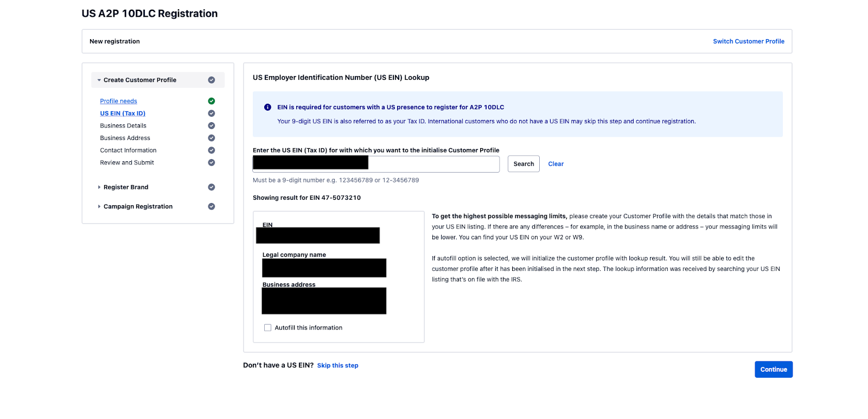The height and width of the screenshot is (419, 868).
Task: Click the 'Don't have a US EIN?' text
Action: [278, 365]
